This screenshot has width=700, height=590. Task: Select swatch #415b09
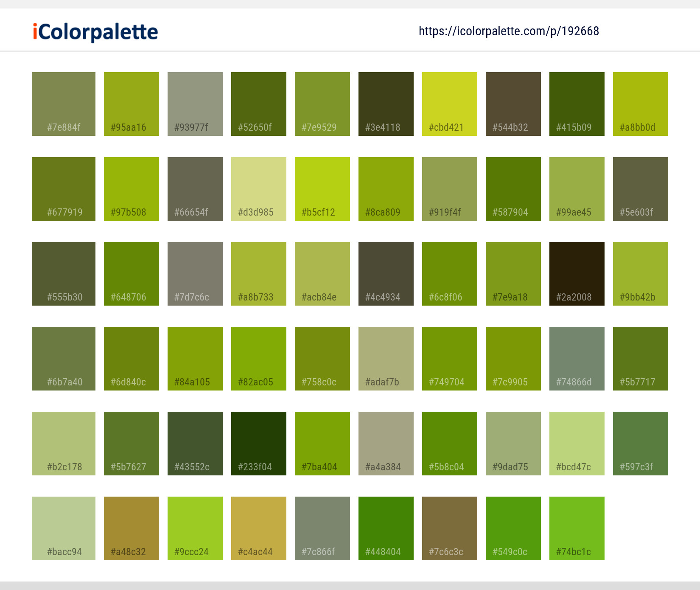click(x=577, y=104)
